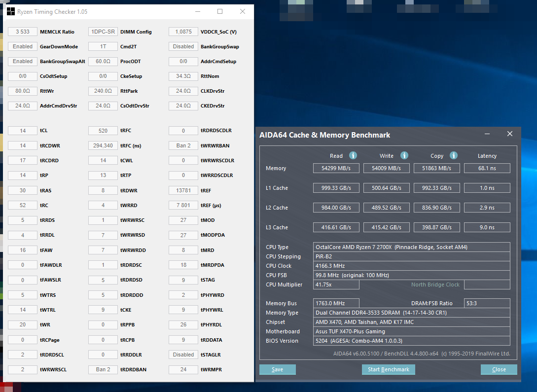Click the VDDCR_SoC value 1,0875

pos(183,32)
